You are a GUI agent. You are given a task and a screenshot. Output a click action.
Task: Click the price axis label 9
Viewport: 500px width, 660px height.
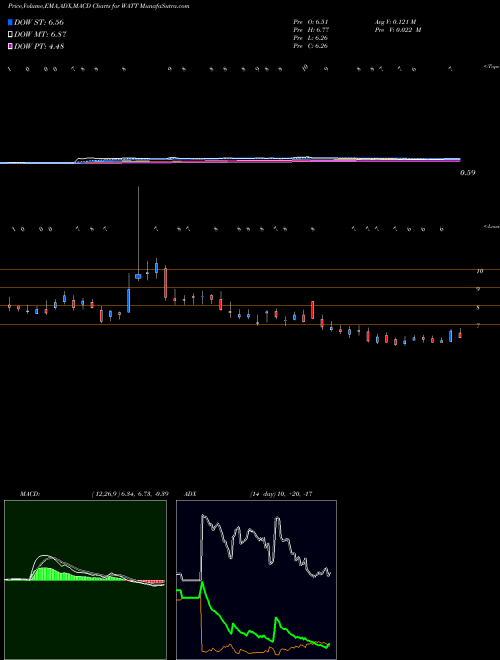(x=478, y=290)
